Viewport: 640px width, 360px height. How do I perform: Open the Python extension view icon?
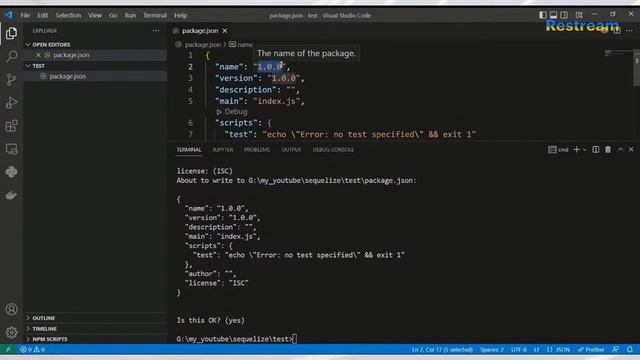(11, 172)
